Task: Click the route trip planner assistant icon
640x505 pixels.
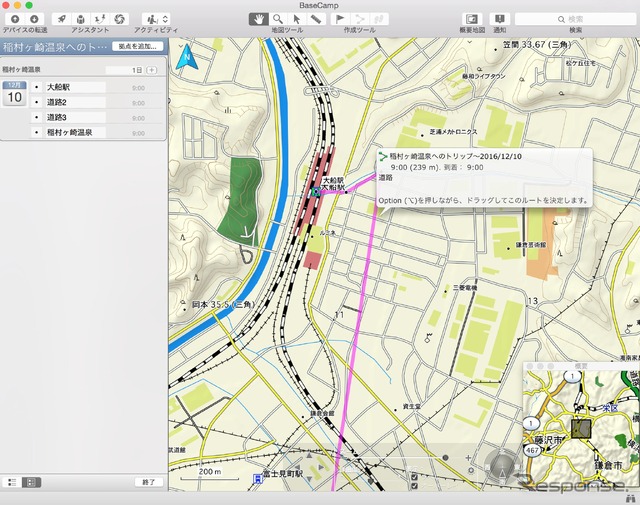Action: coord(100,19)
